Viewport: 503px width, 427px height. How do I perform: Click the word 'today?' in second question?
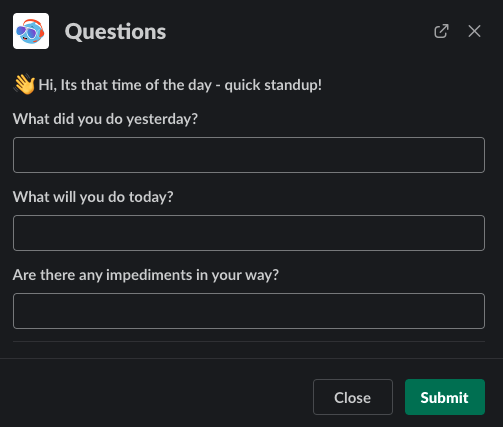[151, 197]
